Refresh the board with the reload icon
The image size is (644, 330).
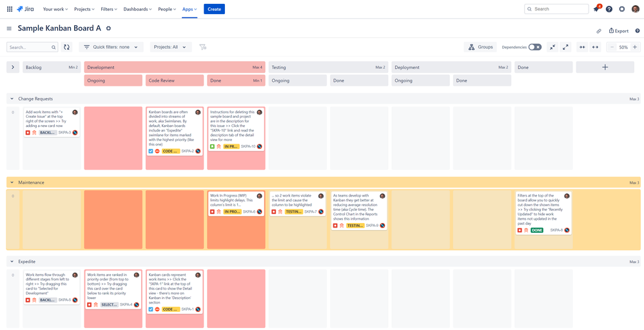[x=66, y=47]
